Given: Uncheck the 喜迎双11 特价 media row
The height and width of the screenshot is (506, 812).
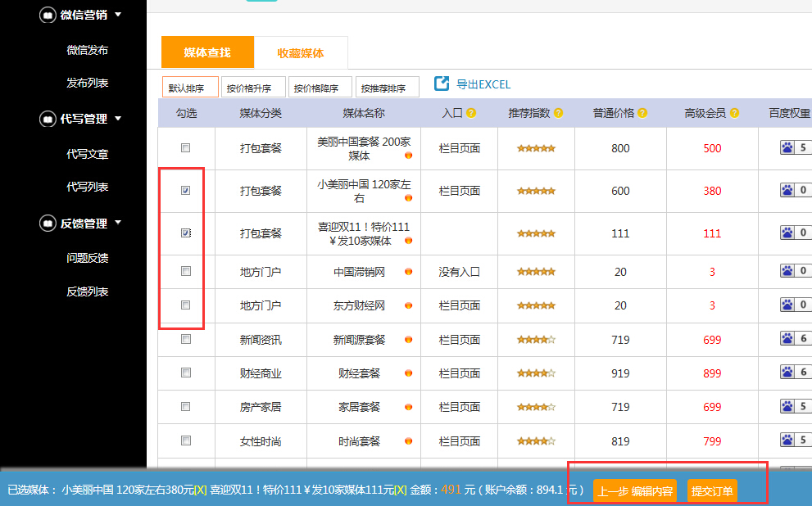Looking at the screenshot, I should tap(186, 232).
